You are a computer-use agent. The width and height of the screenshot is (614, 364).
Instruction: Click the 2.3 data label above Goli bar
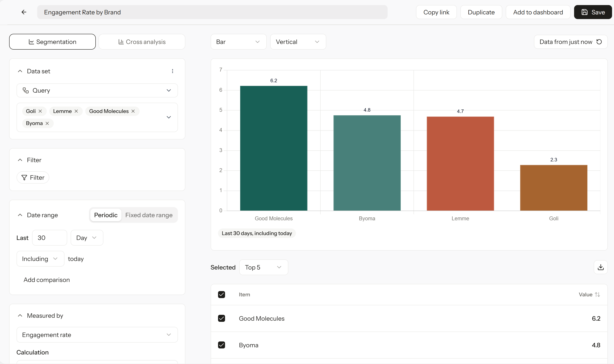[554, 160]
